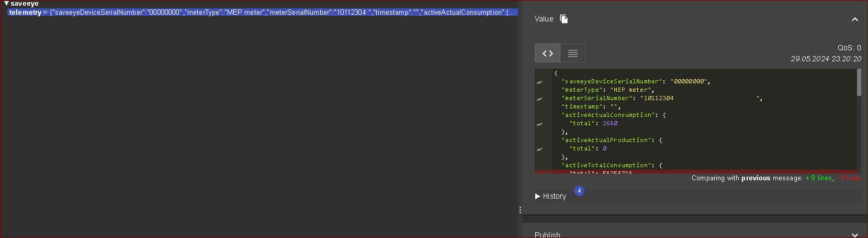
Task: Collapse the saveeye topic tree
Action: (x=6, y=4)
